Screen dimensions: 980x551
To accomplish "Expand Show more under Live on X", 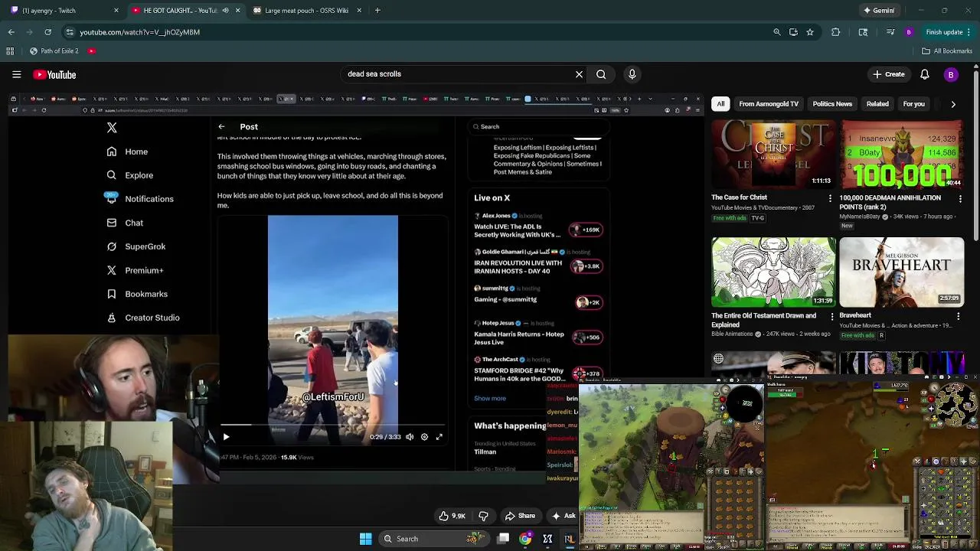I will [490, 398].
